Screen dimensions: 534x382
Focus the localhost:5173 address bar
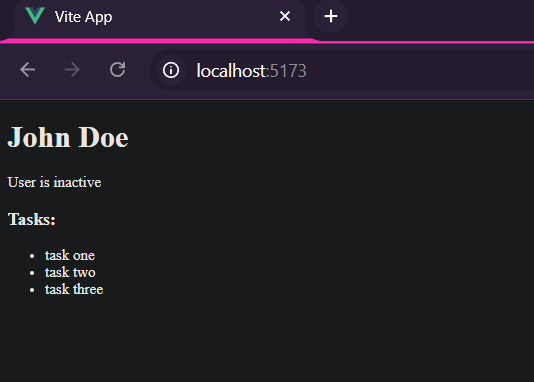coord(342,70)
